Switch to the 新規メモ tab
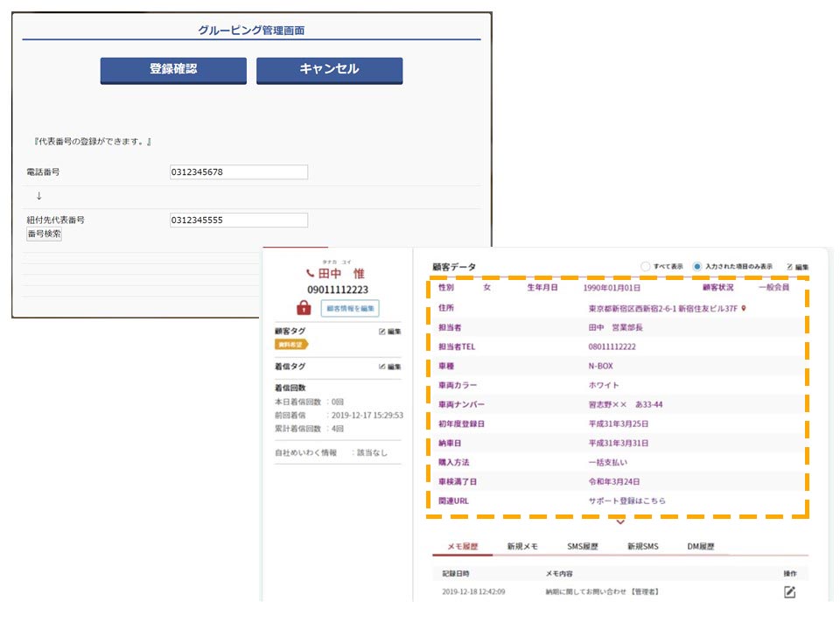This screenshot has width=840, height=630. click(x=522, y=546)
